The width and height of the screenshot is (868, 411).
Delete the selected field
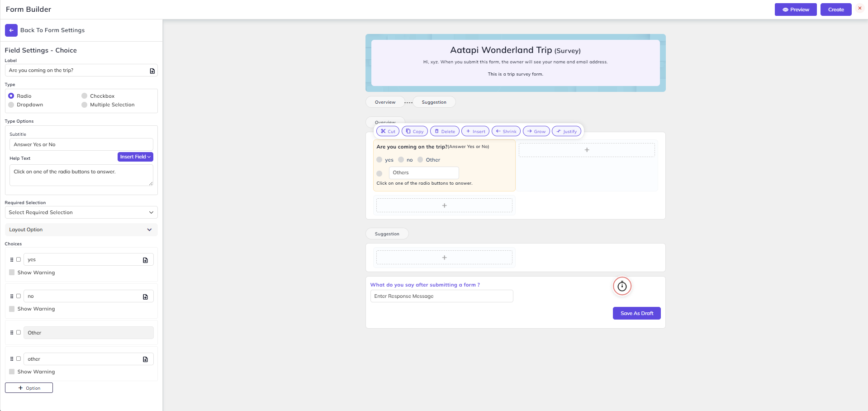point(445,131)
